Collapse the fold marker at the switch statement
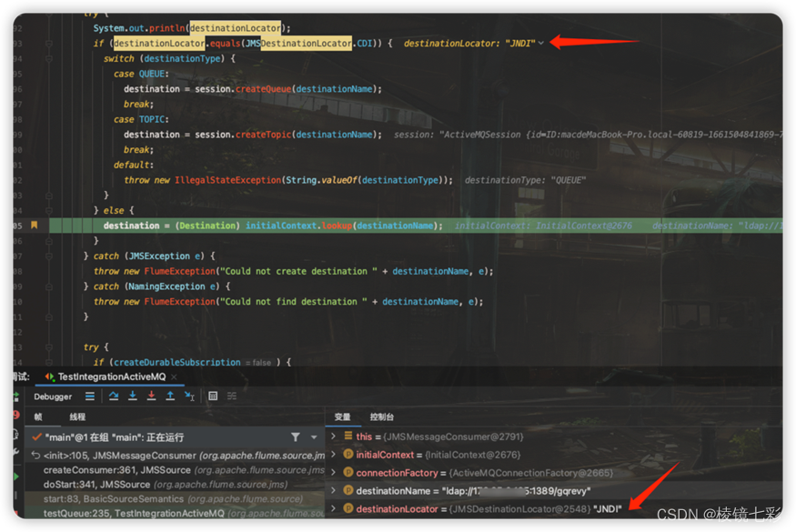 49,58
